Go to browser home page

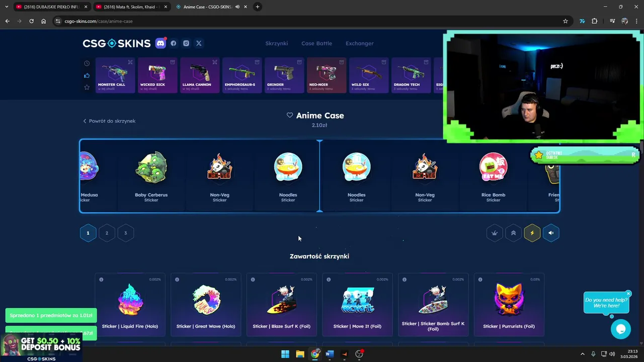click(44, 21)
